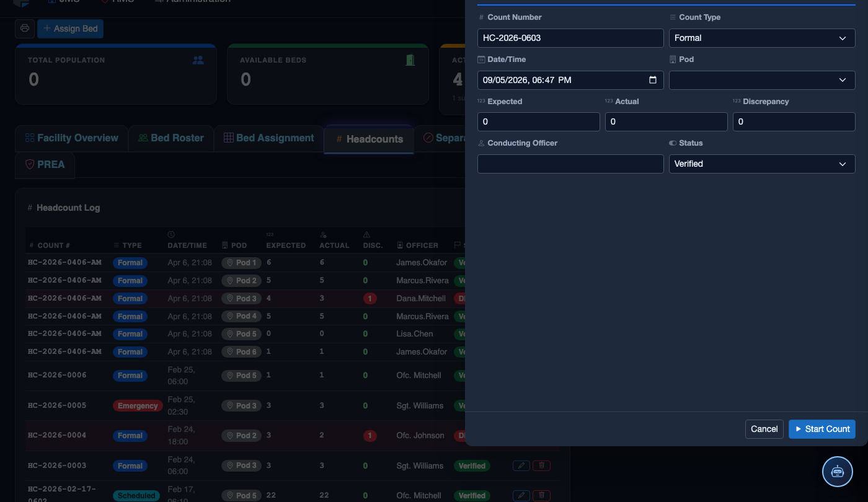Click the Start Count button
This screenshot has height=502, width=868.
coord(822,429)
